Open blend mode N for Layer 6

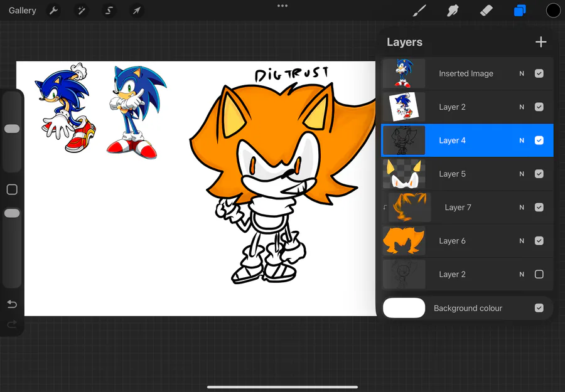click(x=522, y=241)
